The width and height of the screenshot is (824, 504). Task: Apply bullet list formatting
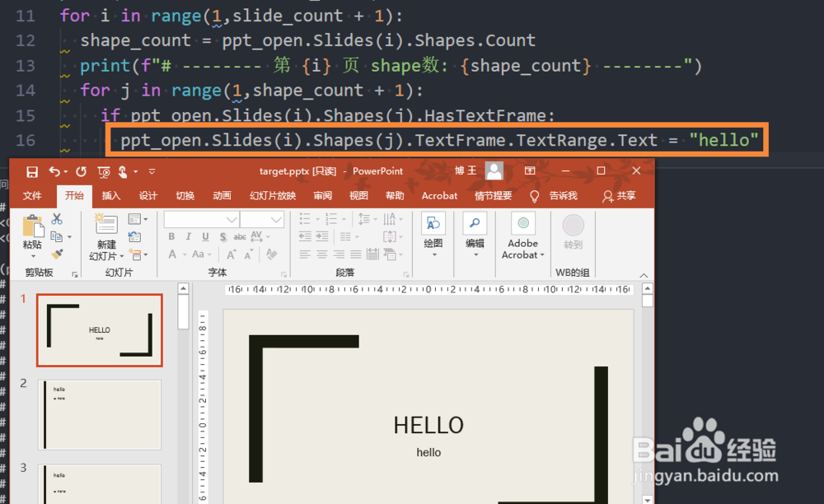click(309, 218)
